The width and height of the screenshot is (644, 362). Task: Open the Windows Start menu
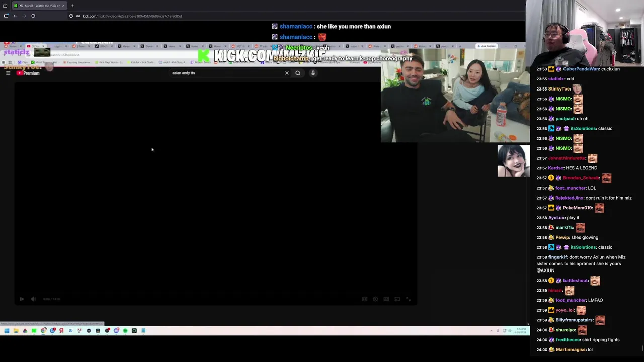[x=7, y=331]
